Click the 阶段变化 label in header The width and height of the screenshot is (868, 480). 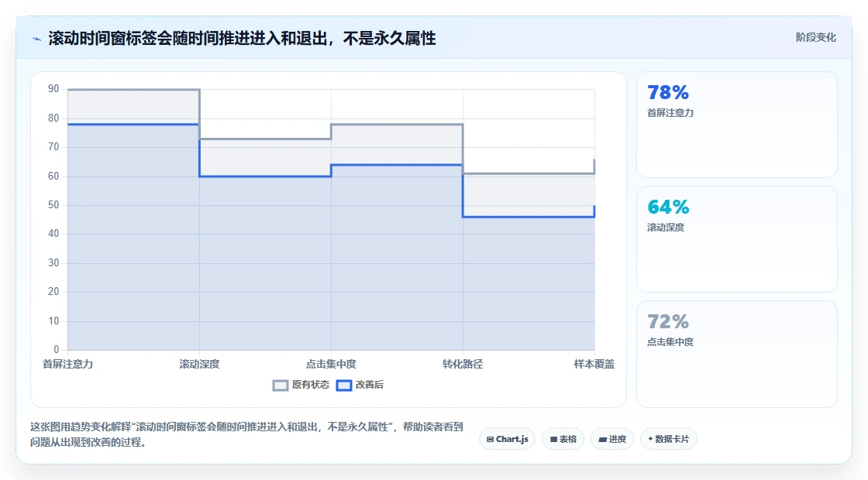pyautogui.click(x=815, y=38)
